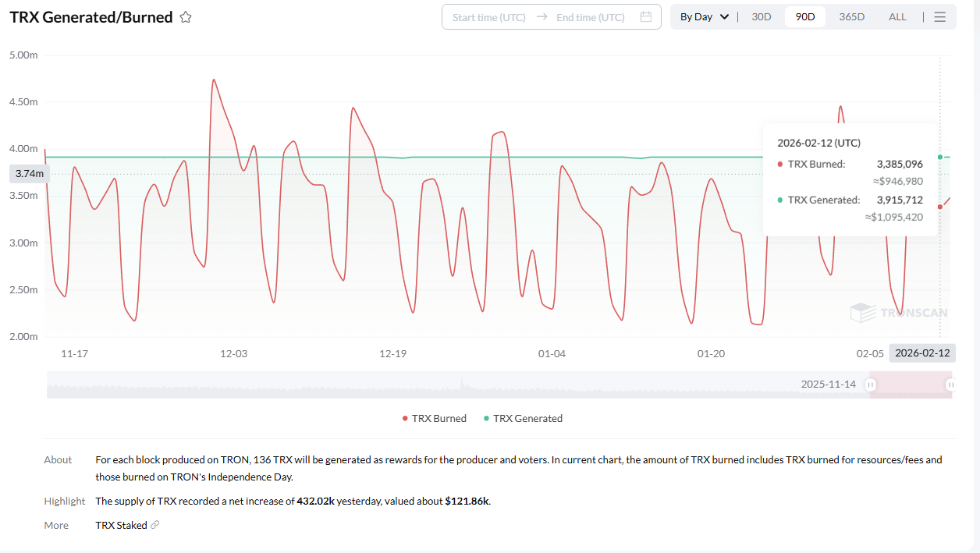The image size is (980, 553).
Task: Switch to the 30D range tab
Action: [761, 17]
